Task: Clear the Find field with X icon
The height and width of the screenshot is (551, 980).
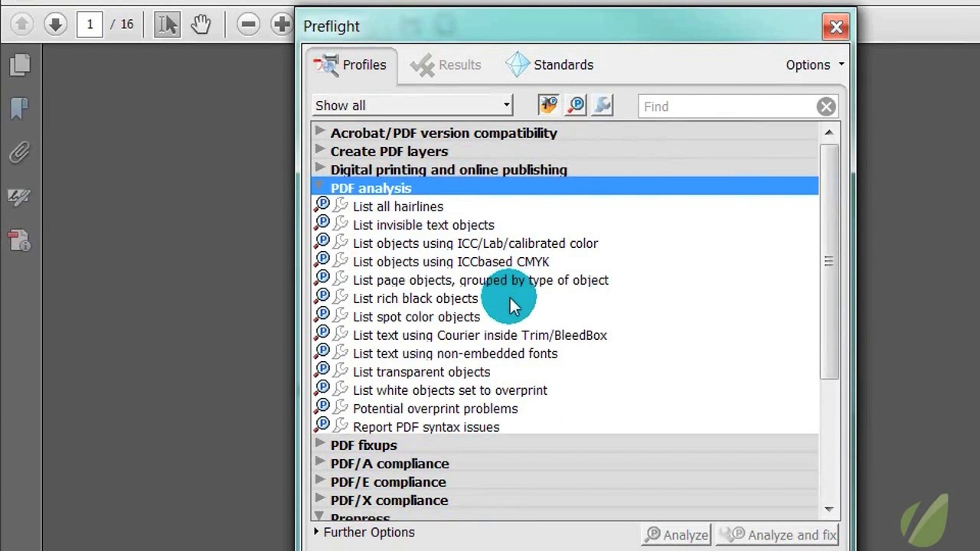Action: (825, 106)
